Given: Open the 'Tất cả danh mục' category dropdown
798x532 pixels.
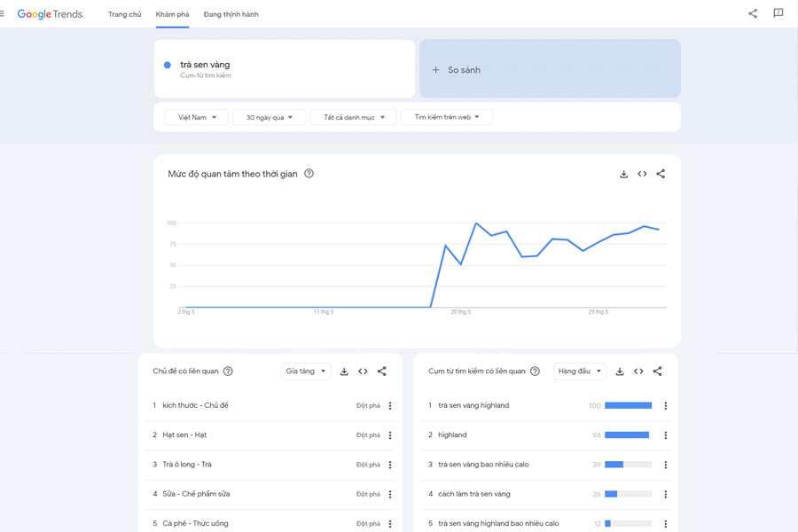Looking at the screenshot, I should tap(354, 117).
